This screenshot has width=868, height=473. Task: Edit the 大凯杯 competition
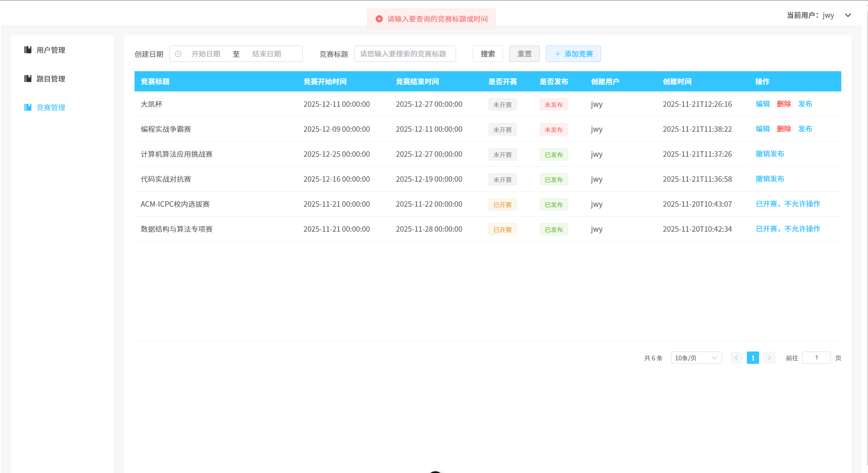tap(763, 104)
